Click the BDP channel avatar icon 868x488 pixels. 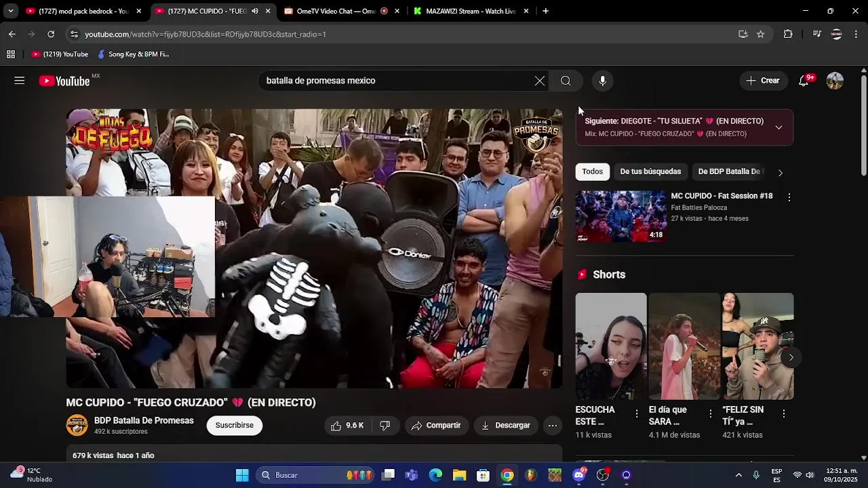click(x=77, y=426)
